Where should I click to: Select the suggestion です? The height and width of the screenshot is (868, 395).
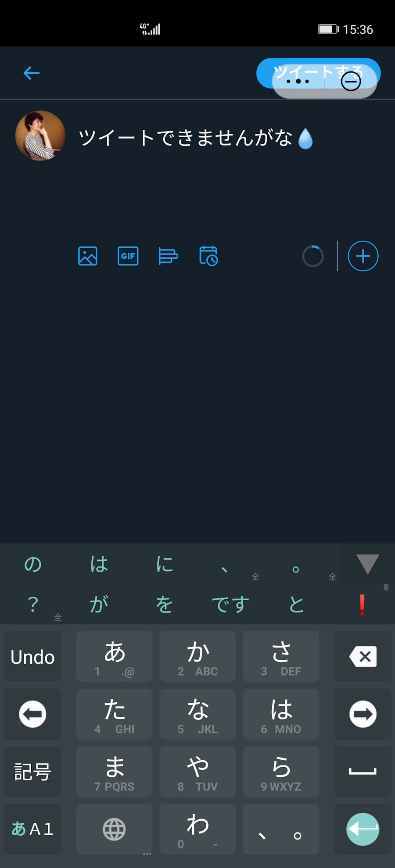tap(230, 605)
